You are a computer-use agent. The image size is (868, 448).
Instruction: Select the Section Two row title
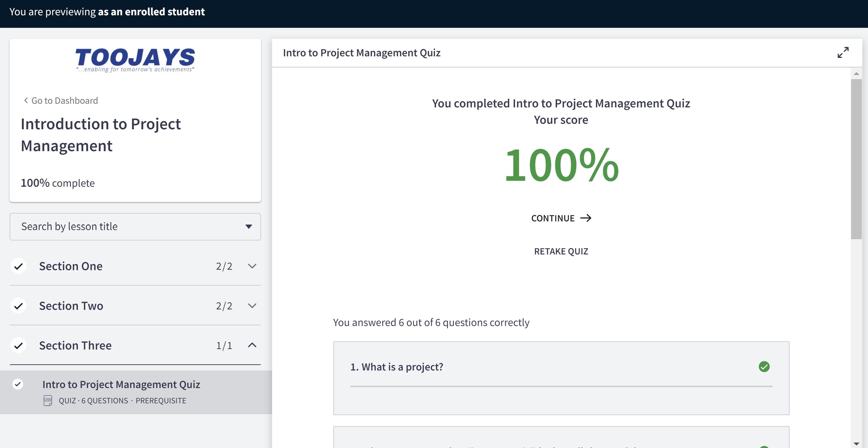click(x=71, y=306)
